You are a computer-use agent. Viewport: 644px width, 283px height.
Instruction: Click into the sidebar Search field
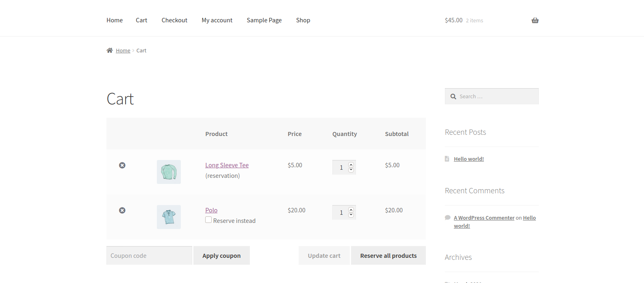(496, 97)
